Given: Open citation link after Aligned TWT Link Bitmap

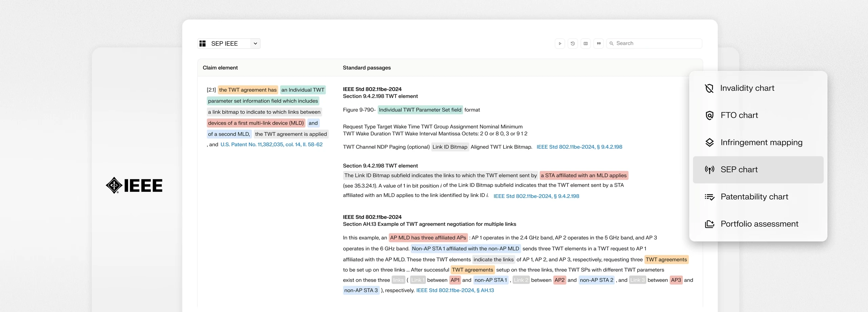Looking at the screenshot, I should point(579,147).
